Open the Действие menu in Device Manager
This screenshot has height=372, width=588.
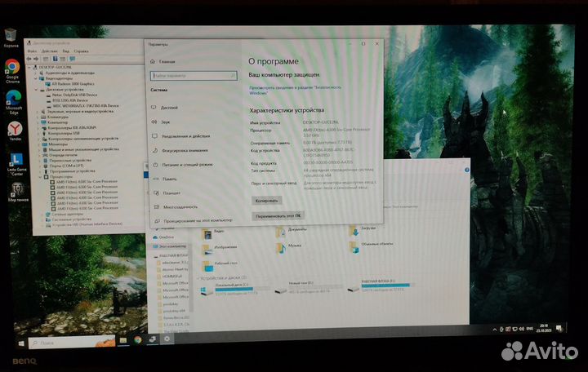coord(50,51)
